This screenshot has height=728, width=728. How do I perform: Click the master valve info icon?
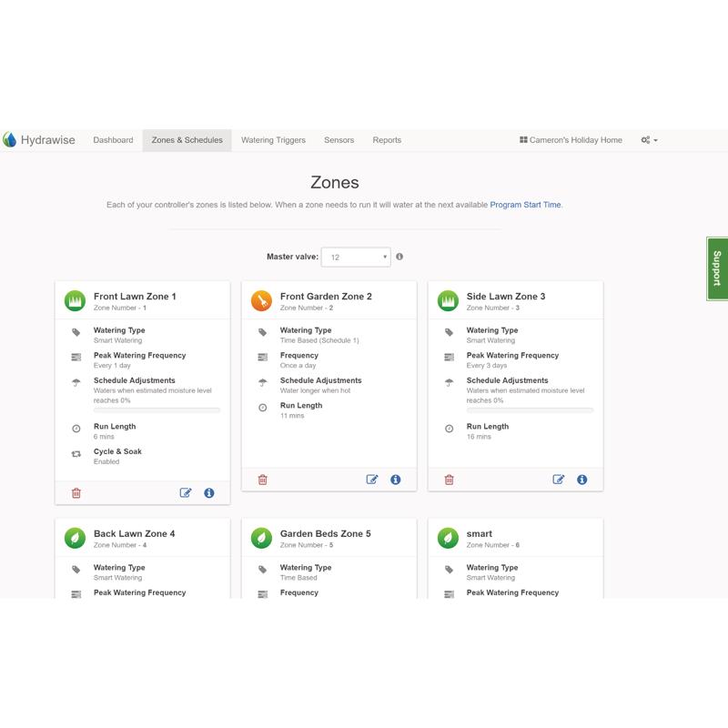tap(399, 257)
